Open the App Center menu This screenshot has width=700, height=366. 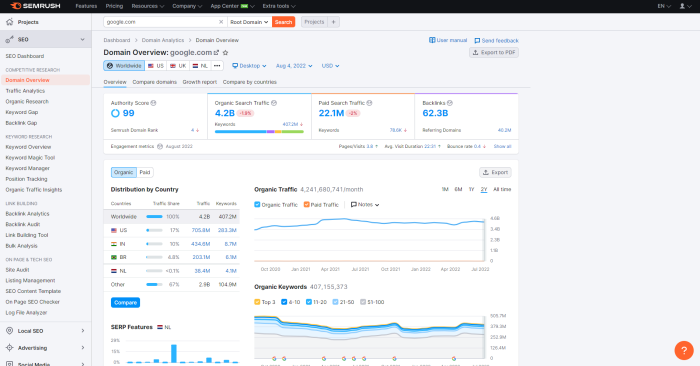233,6
